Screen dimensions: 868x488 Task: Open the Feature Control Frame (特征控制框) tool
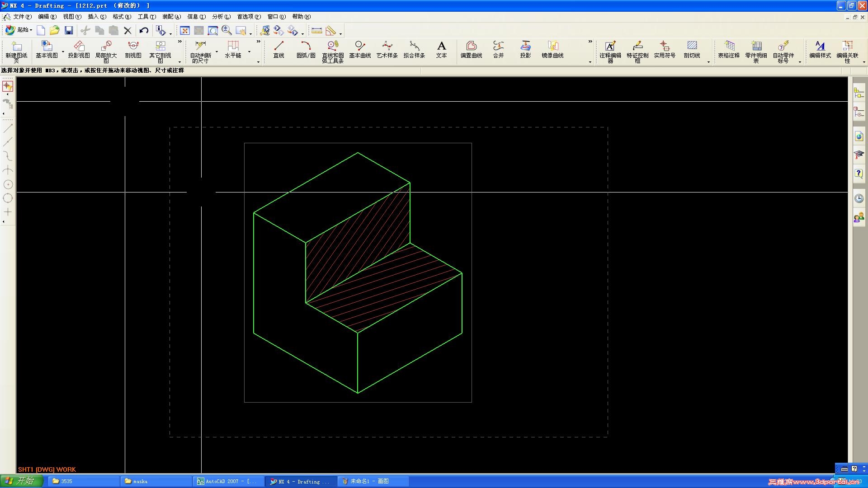(x=637, y=52)
